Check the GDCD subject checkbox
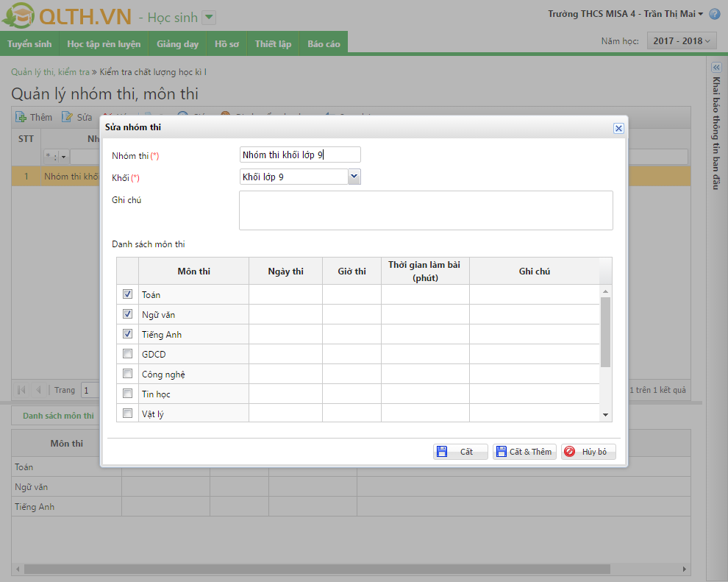Image resolution: width=728 pixels, height=582 pixels. [127, 353]
